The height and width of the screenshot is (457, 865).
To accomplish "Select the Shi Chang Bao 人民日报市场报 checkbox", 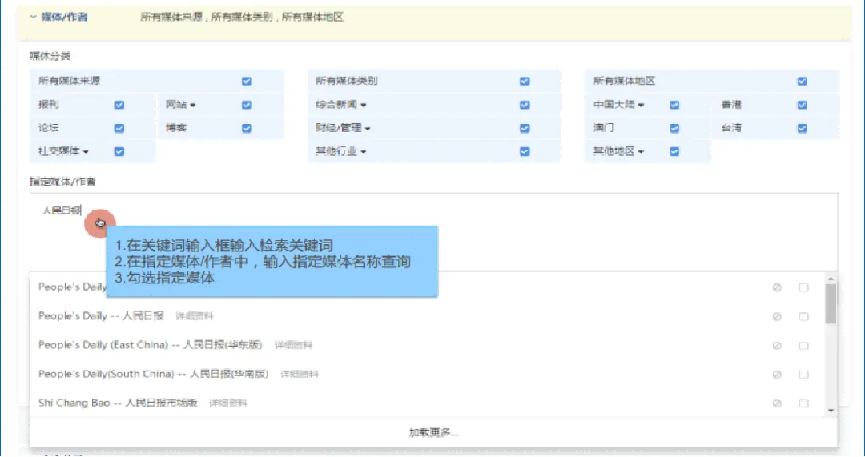I will click(x=803, y=403).
